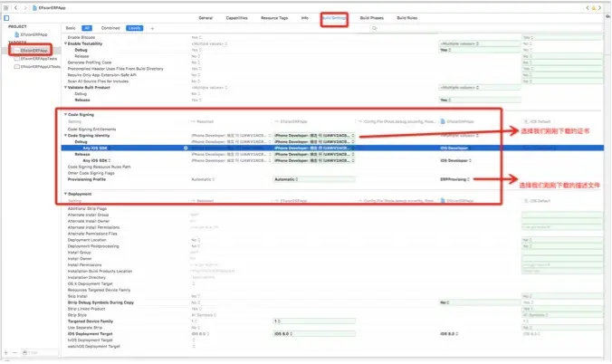Click the plus icon beside Levels filter
Viewport: 612px width, 364px height.
tap(152, 28)
